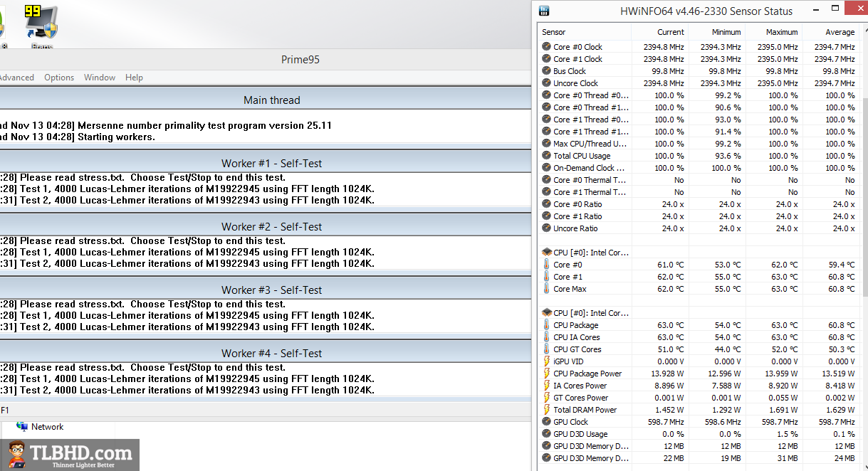Click the thermometer icon beside Core Max
The height and width of the screenshot is (471, 868).
[x=546, y=289]
